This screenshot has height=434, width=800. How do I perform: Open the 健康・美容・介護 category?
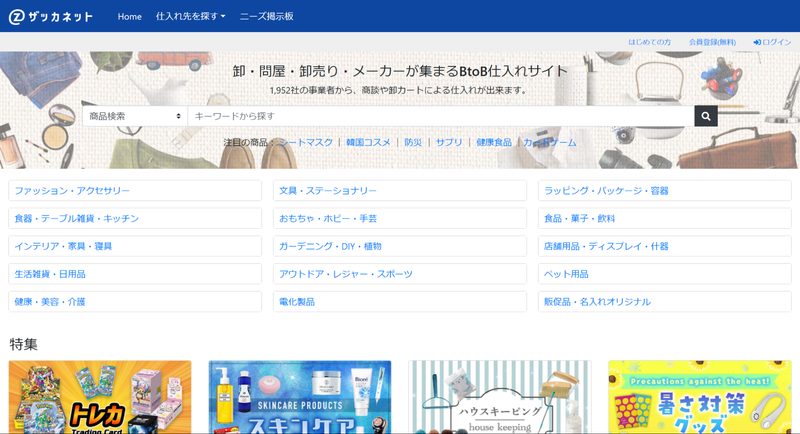(135, 302)
